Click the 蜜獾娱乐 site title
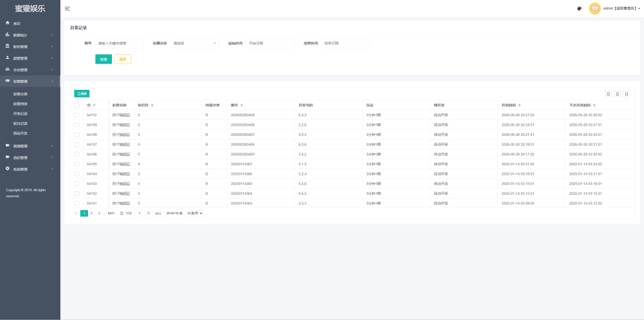 [30, 8]
